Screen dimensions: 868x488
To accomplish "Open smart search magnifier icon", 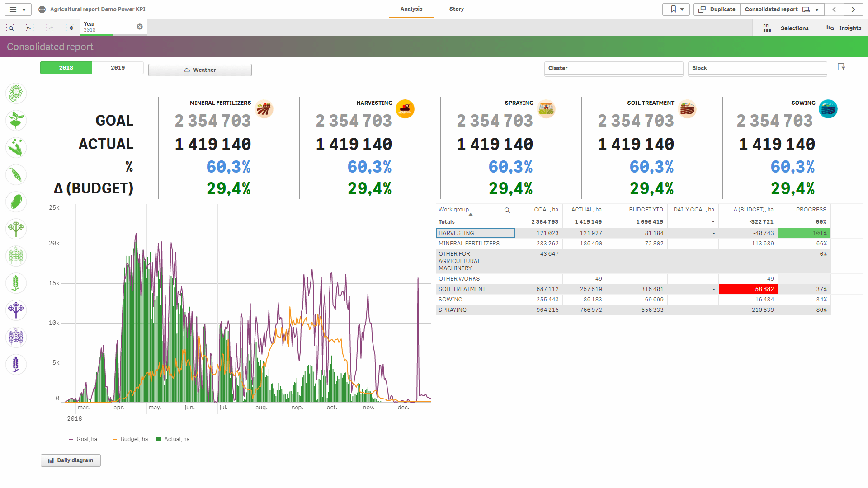I will (10, 28).
